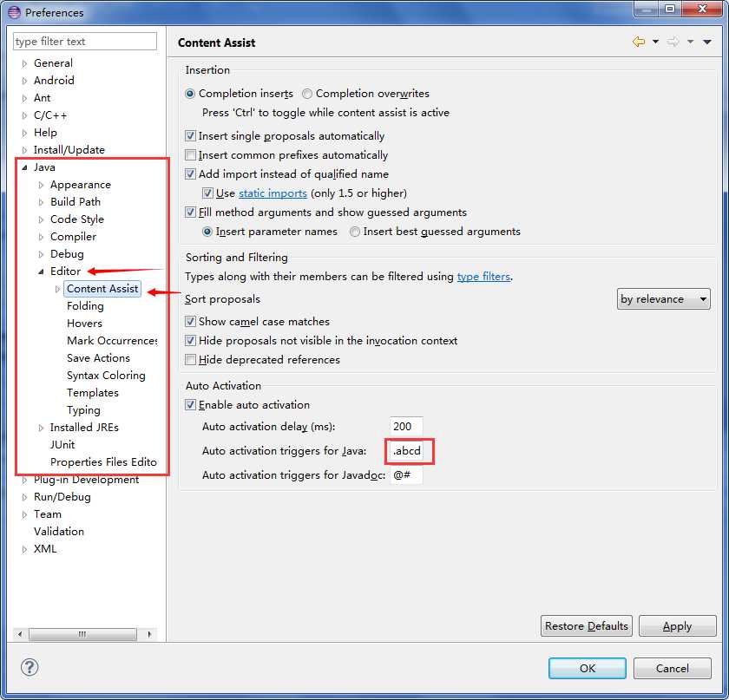Screen dimensions: 729x700
Task: Expand the Debug node under Java
Action: click(x=41, y=254)
